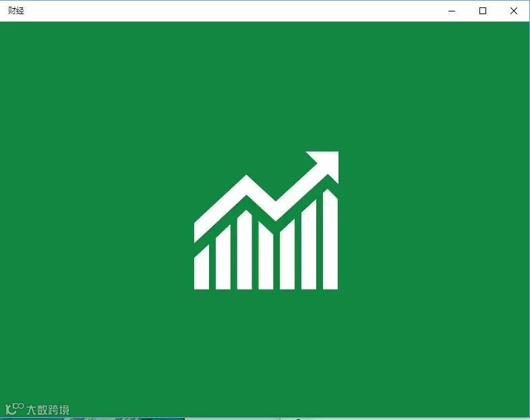530x420 pixels.
Task: Click the middle fourth bar of the logo
Action: point(266,256)
